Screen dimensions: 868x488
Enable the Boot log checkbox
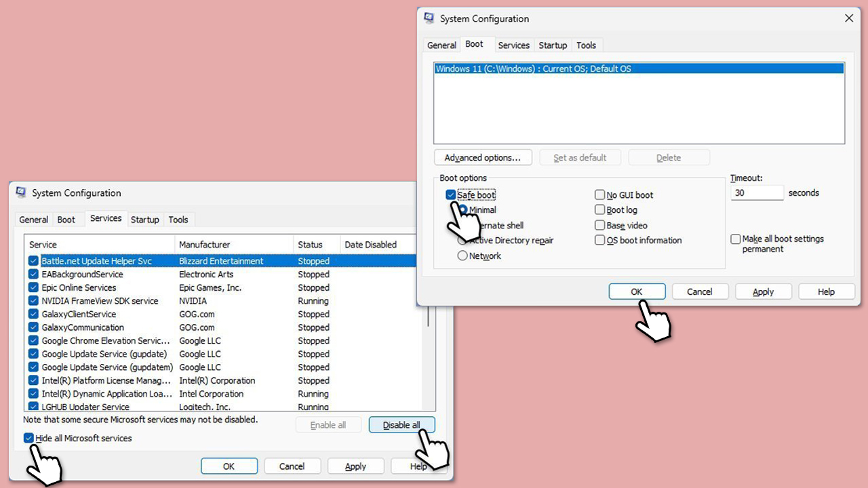click(x=599, y=210)
